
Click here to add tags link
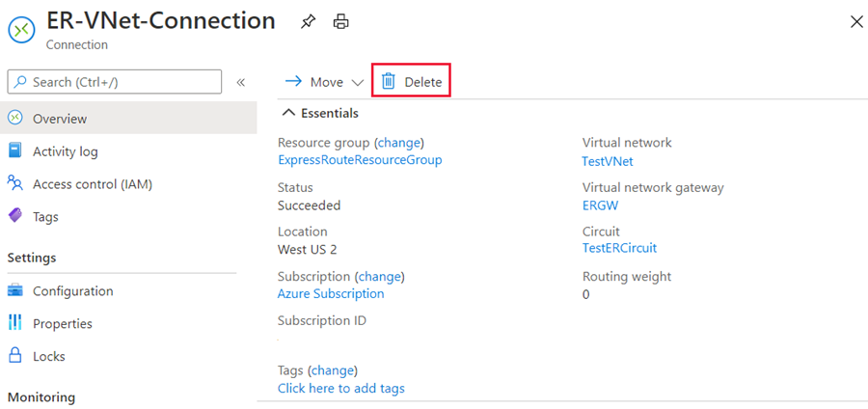pyautogui.click(x=341, y=388)
